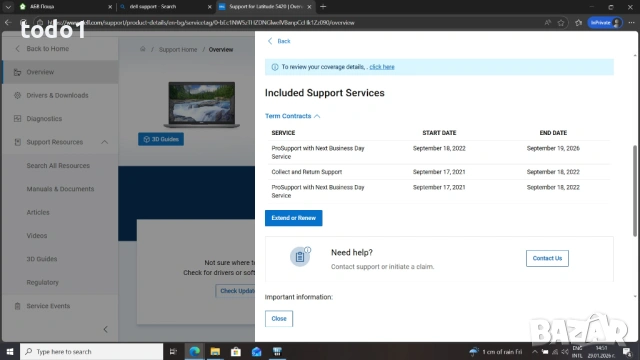
Task: Open browser settings and more menu
Action: coord(631,23)
